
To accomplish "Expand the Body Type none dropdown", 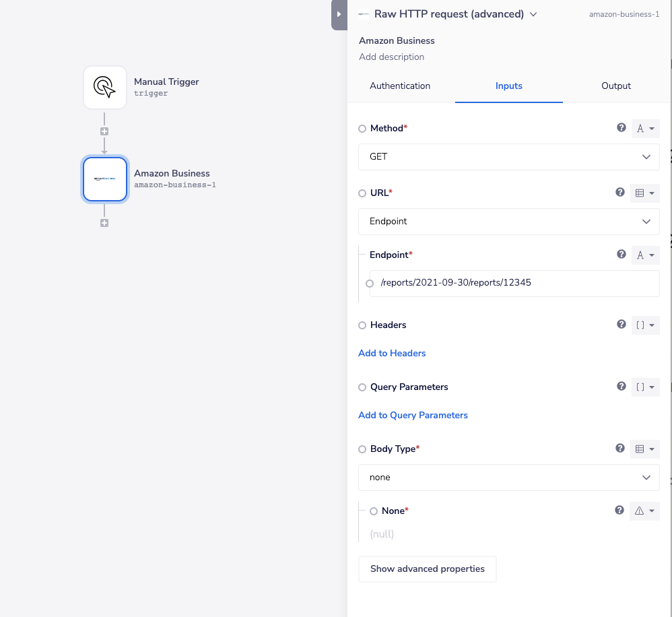I will pos(508,478).
